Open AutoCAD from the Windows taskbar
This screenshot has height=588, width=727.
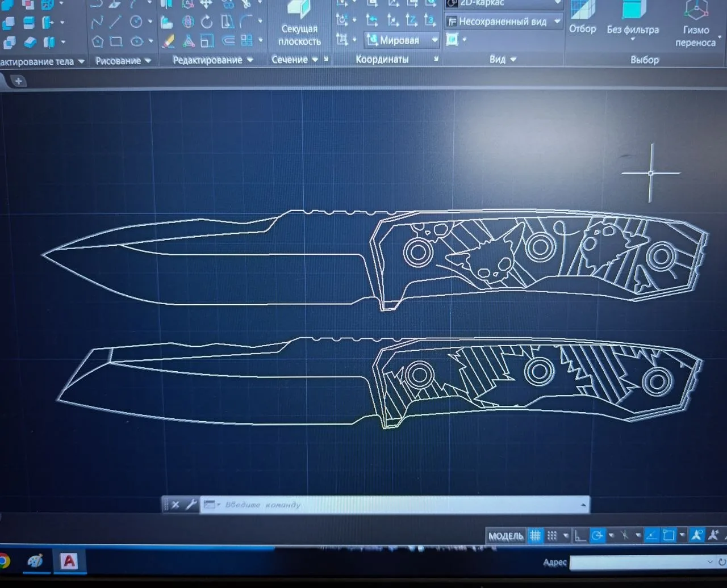point(69,561)
